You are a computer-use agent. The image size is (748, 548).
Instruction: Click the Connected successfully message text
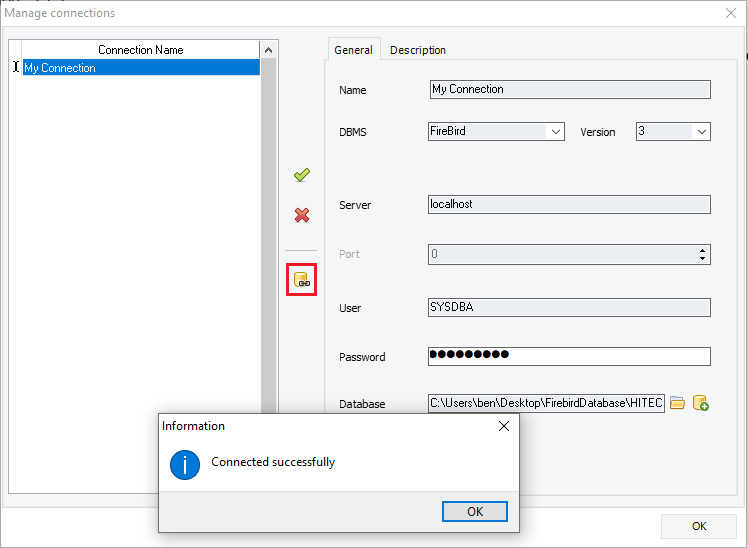273,462
